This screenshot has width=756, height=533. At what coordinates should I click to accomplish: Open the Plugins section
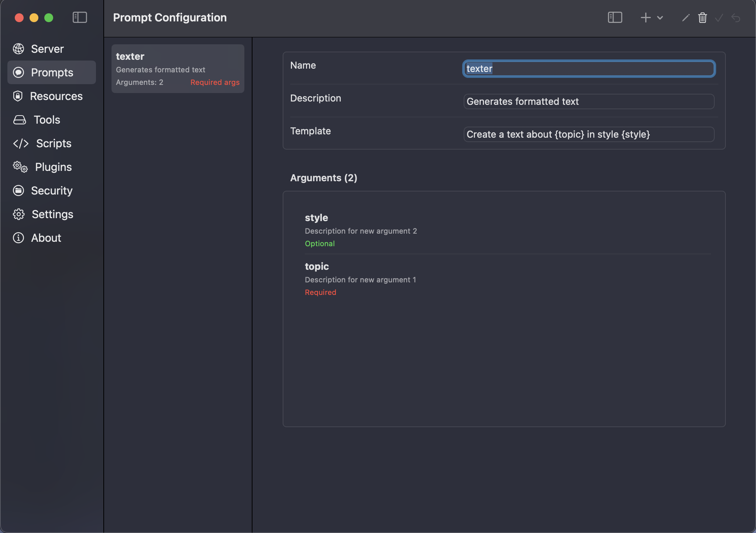point(53,167)
